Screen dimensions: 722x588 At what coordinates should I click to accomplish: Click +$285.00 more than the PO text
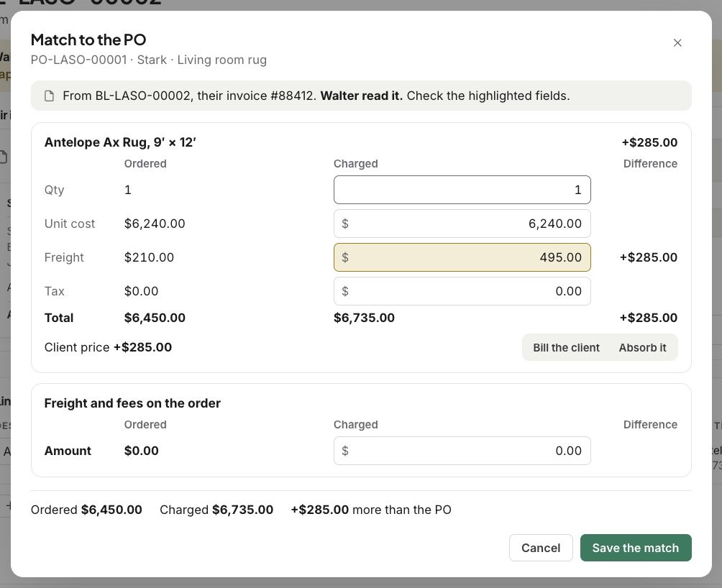371,510
